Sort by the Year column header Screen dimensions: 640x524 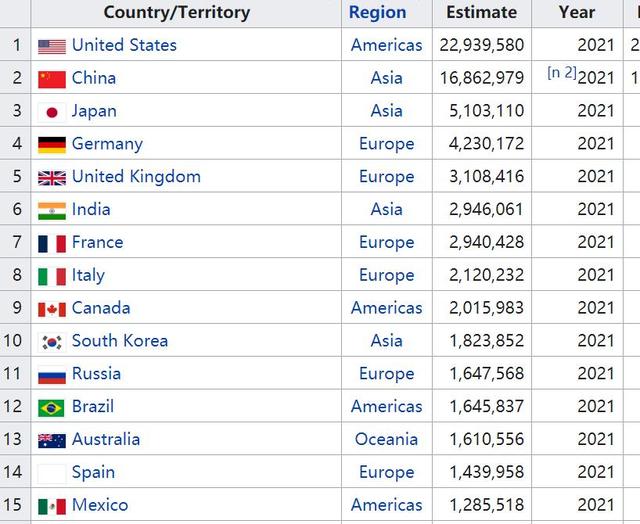click(x=576, y=13)
